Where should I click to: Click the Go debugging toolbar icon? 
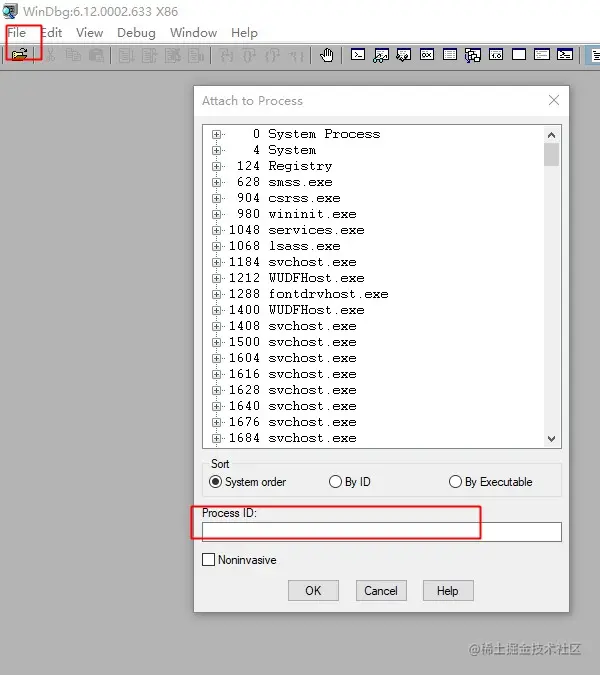click(126, 55)
